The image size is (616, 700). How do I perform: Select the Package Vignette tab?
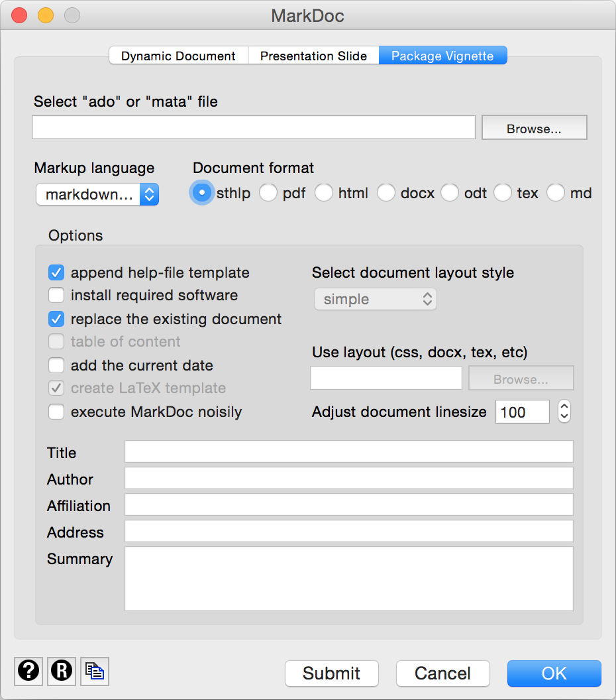[x=443, y=56]
